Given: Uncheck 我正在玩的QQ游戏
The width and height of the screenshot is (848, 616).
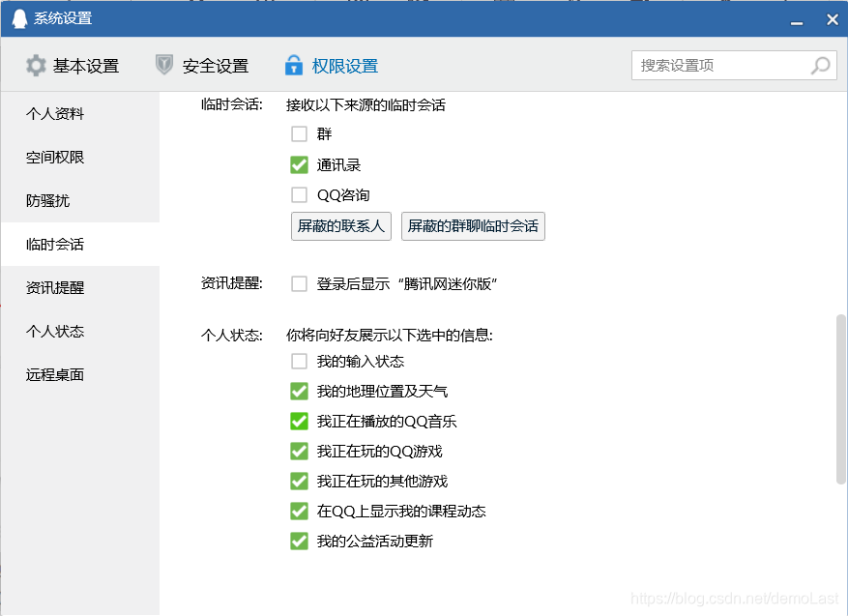Looking at the screenshot, I should coord(299,451).
